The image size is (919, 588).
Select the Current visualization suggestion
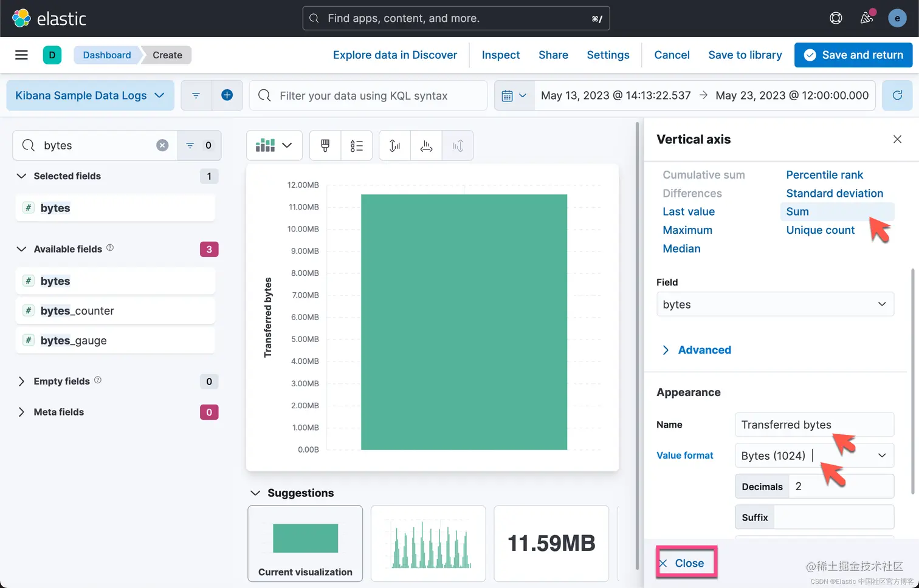point(305,544)
